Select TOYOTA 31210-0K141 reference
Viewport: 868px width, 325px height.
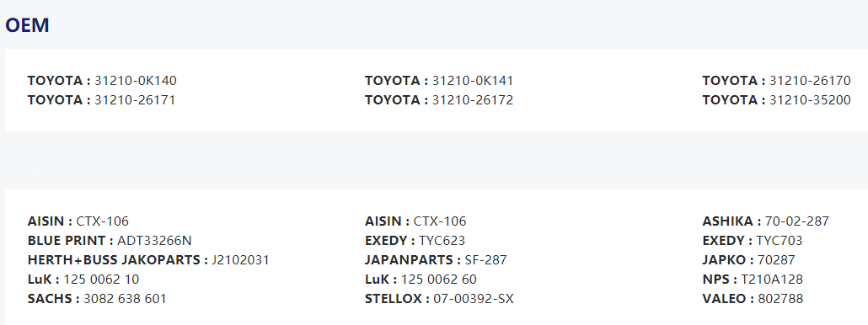(439, 81)
